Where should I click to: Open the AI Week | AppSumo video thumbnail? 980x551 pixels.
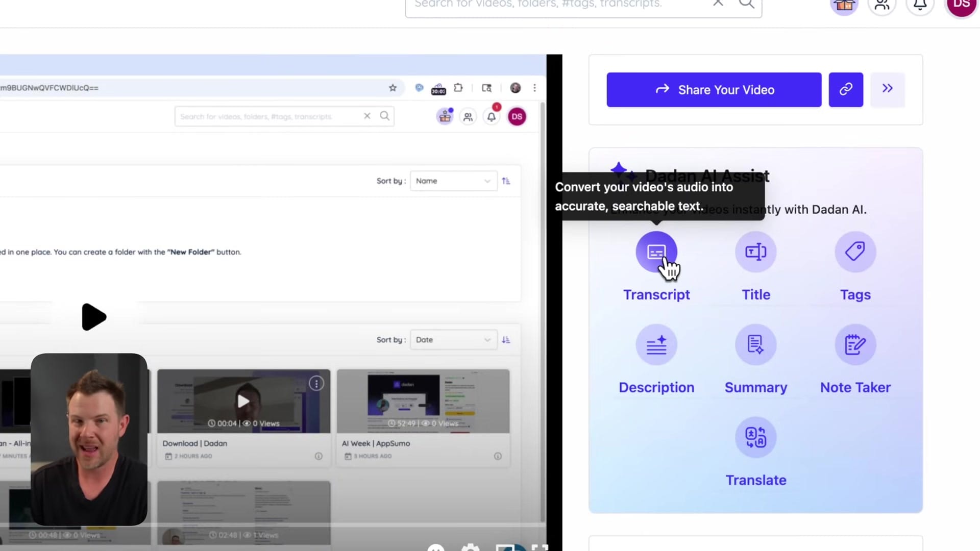tap(423, 401)
